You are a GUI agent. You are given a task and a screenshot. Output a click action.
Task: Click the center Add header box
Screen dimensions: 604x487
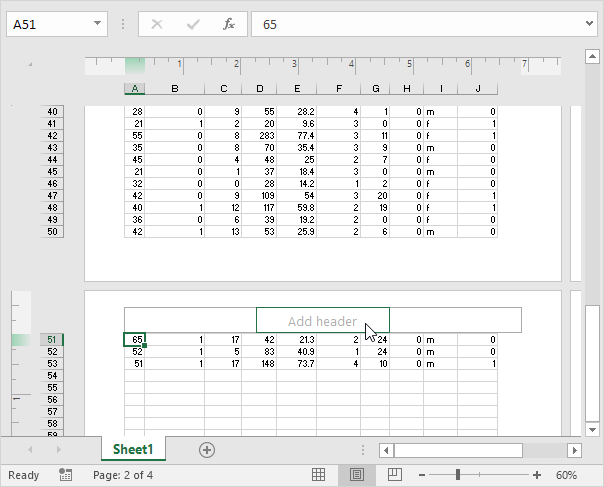tap(323, 320)
